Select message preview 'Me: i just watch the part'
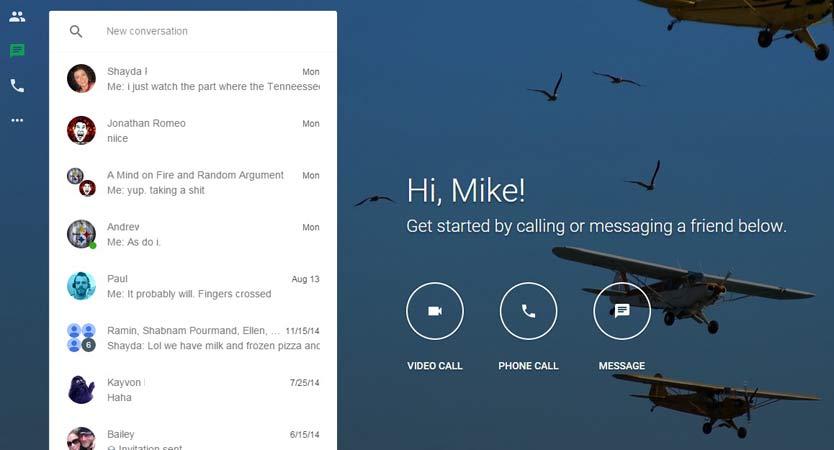834x450 pixels. pyautogui.click(x=213, y=86)
